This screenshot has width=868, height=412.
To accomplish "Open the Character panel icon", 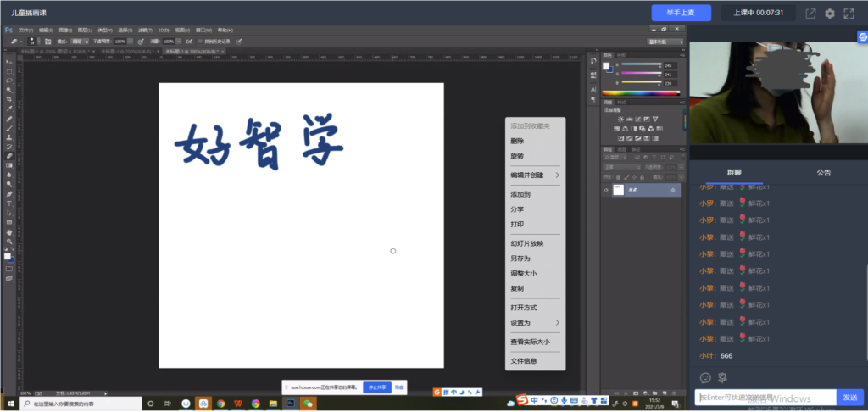I will pyautogui.click(x=593, y=89).
